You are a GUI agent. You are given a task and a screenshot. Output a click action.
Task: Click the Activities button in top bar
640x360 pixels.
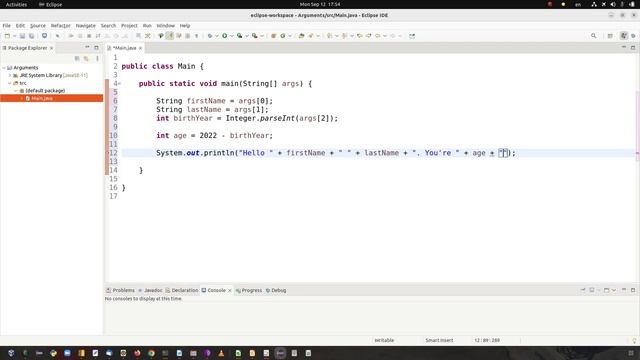tap(16, 4)
